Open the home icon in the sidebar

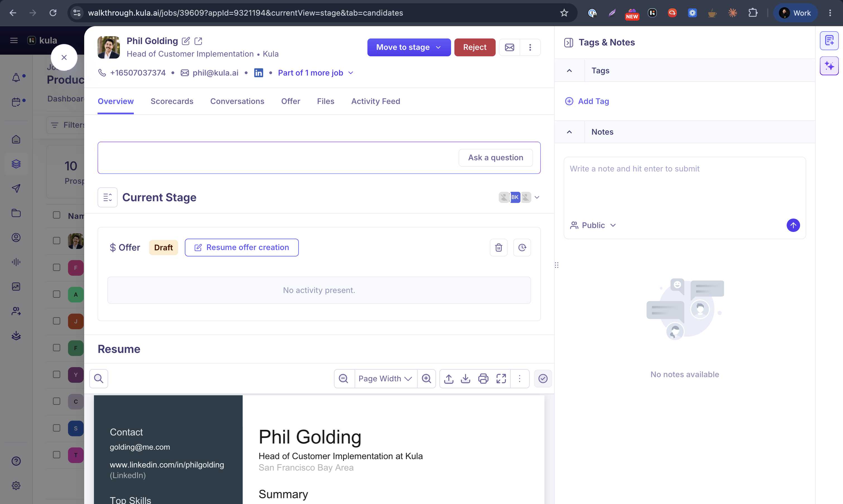tap(16, 139)
